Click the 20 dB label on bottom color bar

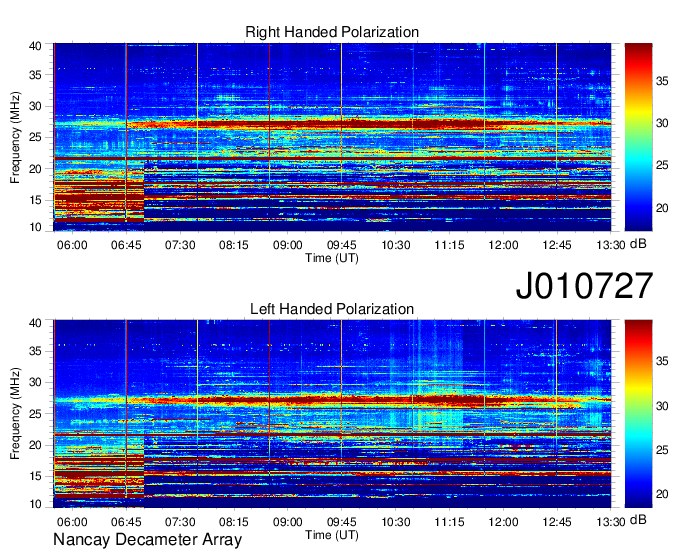662,494
